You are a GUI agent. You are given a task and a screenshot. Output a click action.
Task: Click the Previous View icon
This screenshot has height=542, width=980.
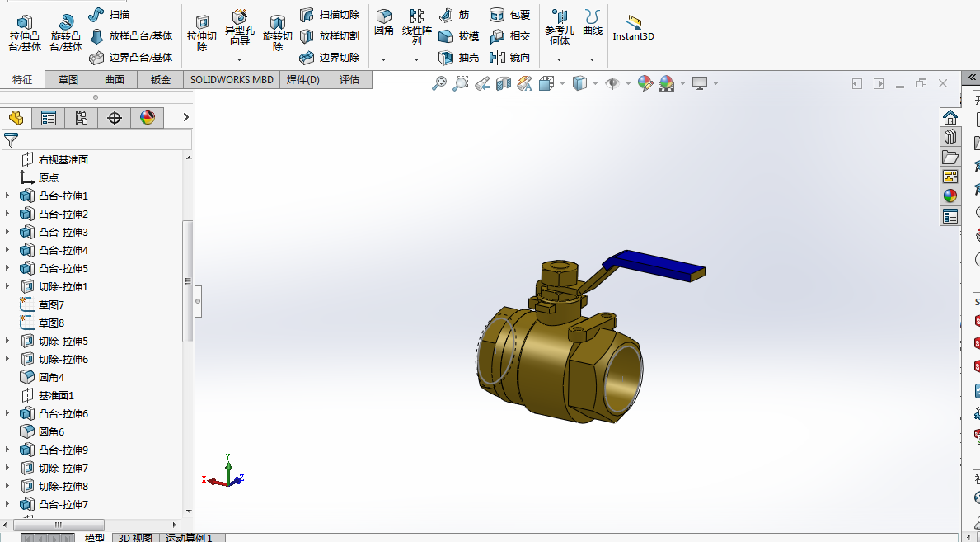(482, 83)
